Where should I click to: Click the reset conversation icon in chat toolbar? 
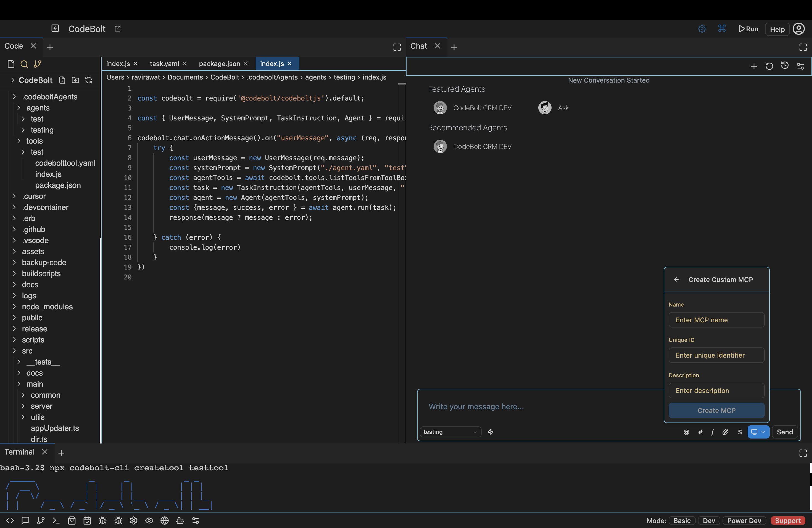tap(769, 66)
